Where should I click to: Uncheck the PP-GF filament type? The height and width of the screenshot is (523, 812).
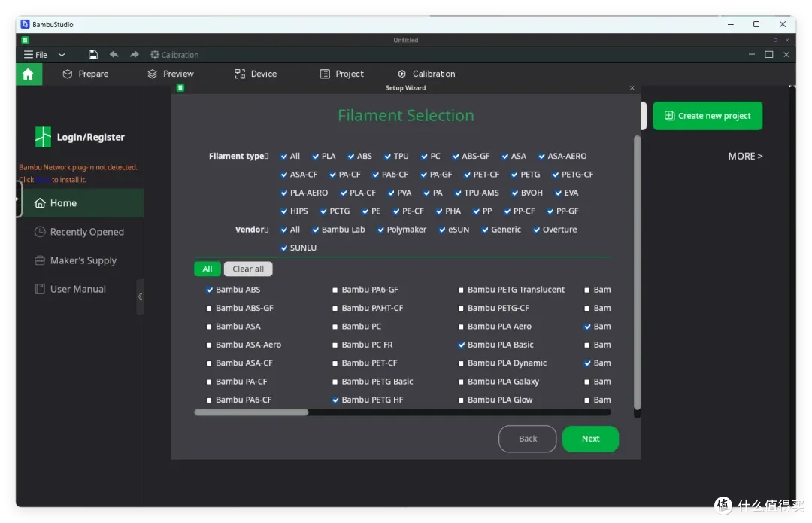550,211
